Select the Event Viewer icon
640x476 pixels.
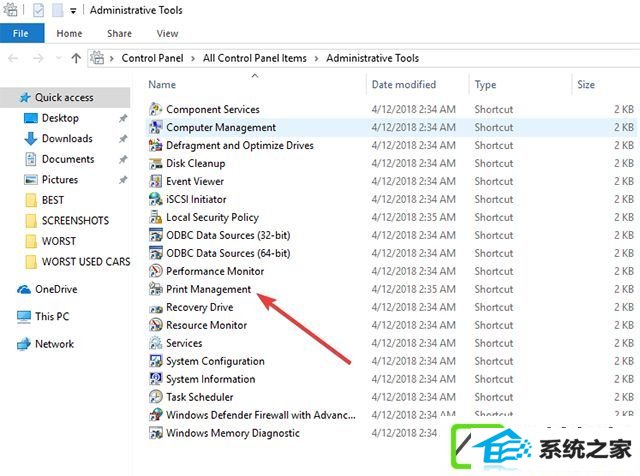click(x=156, y=181)
